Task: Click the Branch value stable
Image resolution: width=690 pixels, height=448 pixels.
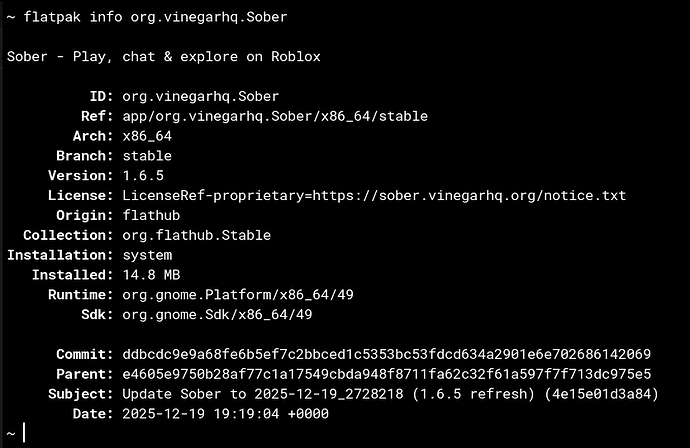Action: [147, 156]
